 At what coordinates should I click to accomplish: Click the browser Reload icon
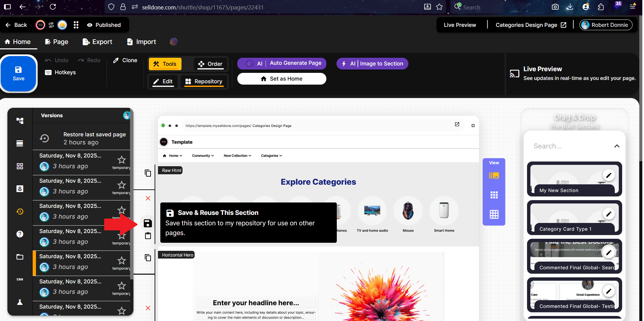(x=53, y=7)
